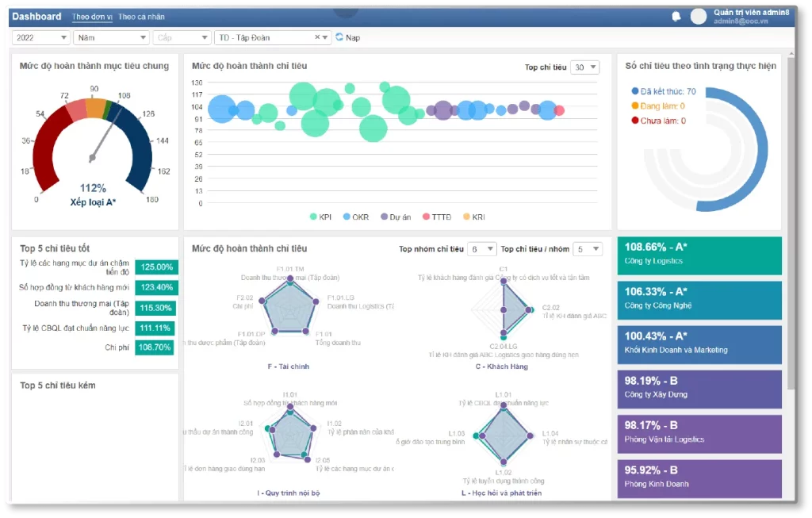Open the Cấp level dropdown
This screenshot has width=812, height=518.
pos(182,37)
